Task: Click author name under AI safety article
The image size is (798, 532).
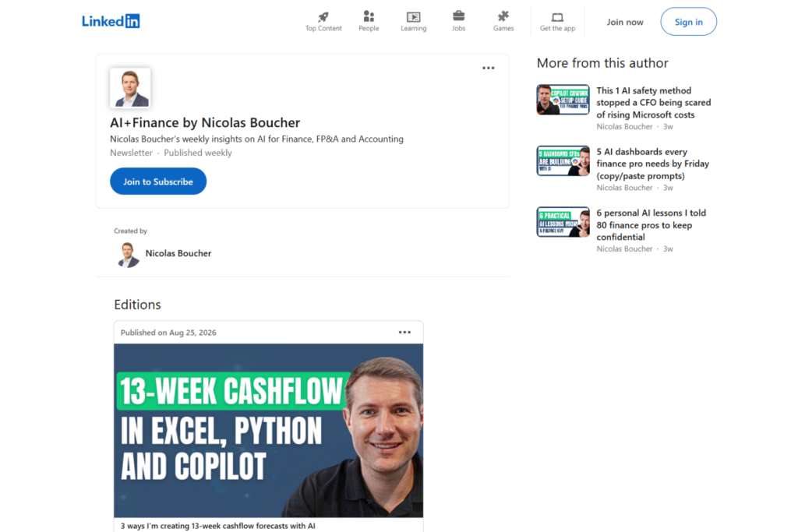Action: pyautogui.click(x=624, y=127)
